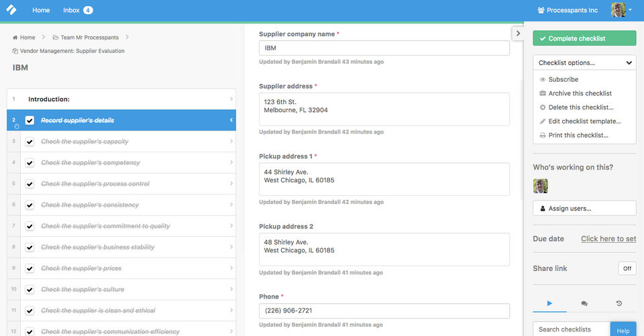This screenshot has height=336, width=644.
Task: Click the Assign users button
Action: pyautogui.click(x=584, y=209)
